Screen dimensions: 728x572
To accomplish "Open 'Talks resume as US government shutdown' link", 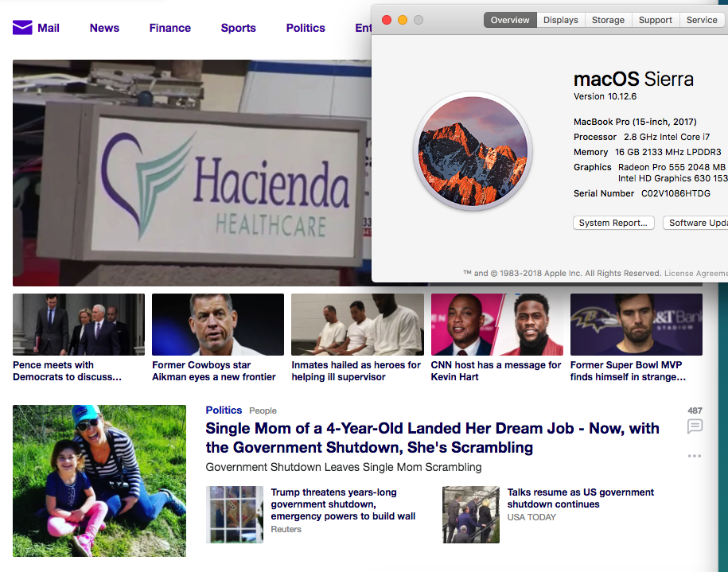I will [x=580, y=498].
